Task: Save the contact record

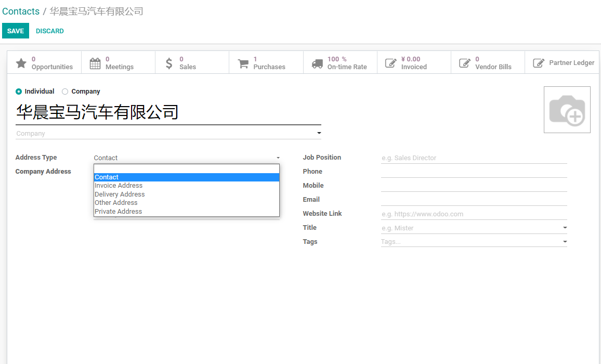Action: [x=15, y=31]
